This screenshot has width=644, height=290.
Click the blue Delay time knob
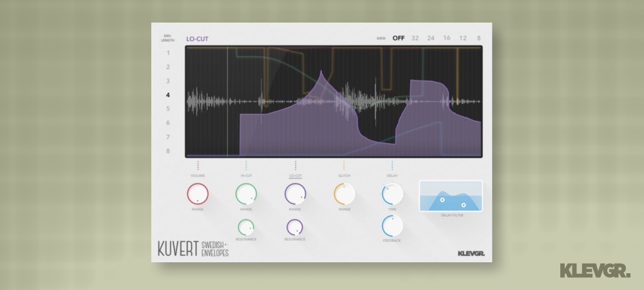click(392, 193)
